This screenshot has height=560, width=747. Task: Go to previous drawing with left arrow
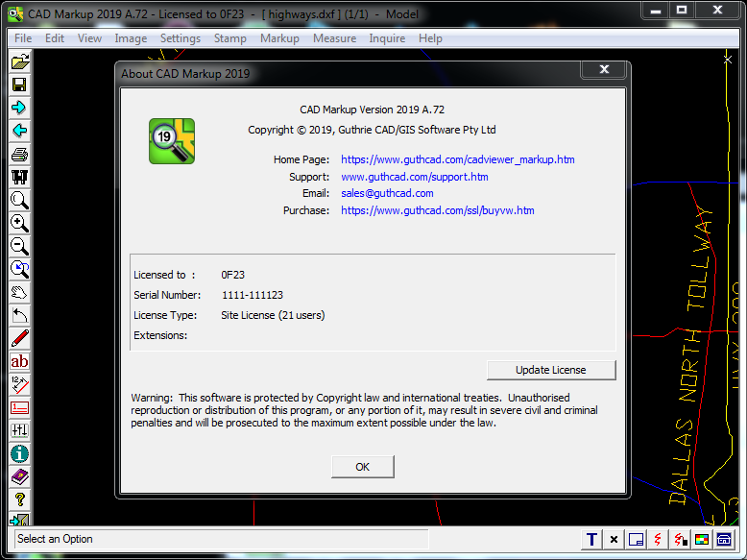coord(19,131)
